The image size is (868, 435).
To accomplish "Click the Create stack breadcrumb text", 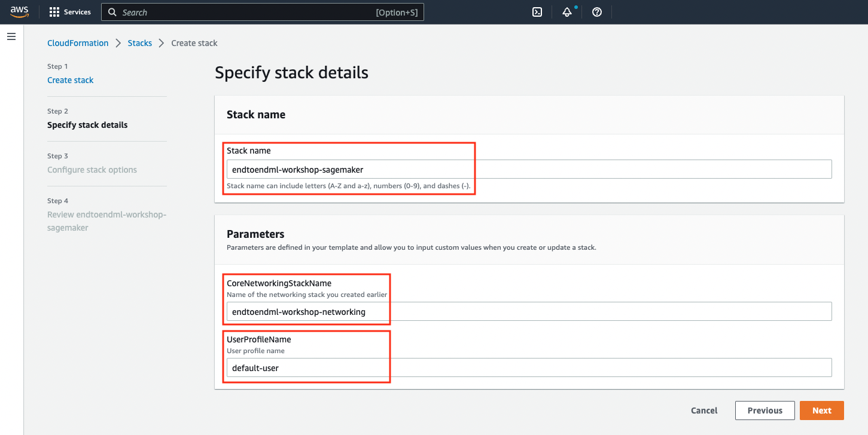I will tap(194, 43).
